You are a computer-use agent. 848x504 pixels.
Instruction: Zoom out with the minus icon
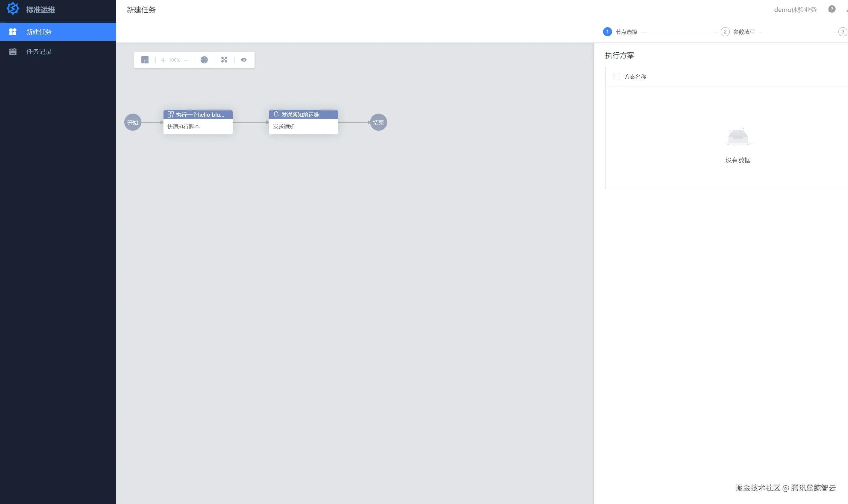pos(186,60)
